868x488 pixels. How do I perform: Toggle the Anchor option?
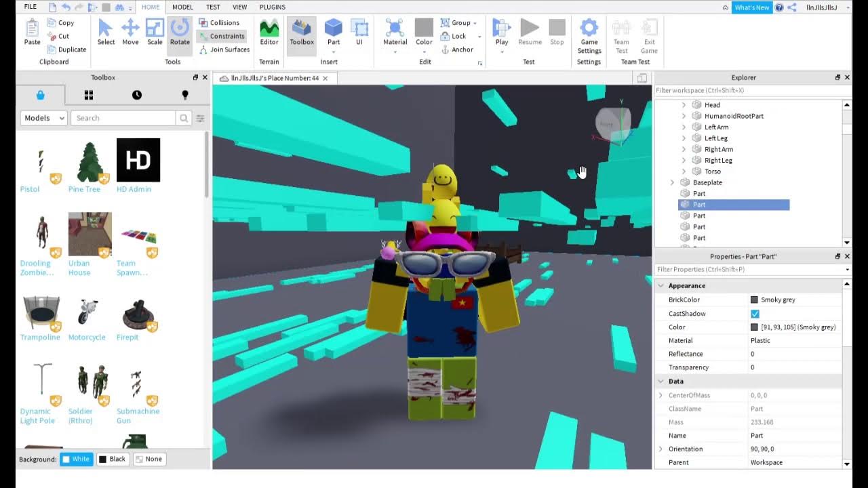tap(457, 49)
